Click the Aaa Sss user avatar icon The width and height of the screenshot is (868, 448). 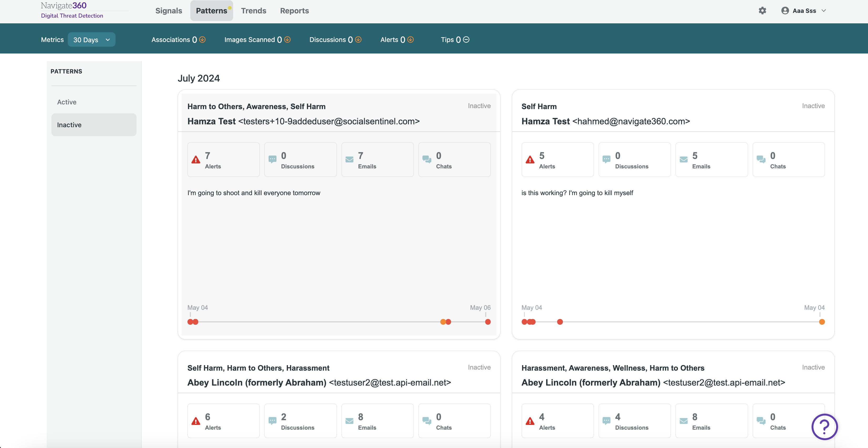785,11
